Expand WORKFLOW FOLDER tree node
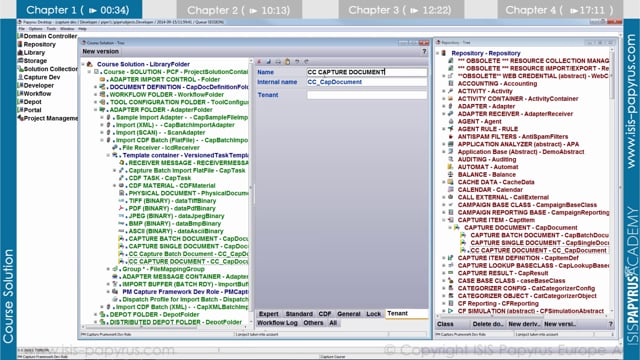The image size is (640, 360). (96, 94)
